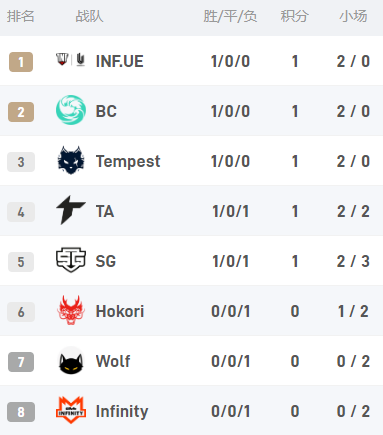Select SG's 2 / 3 map score

353,261
